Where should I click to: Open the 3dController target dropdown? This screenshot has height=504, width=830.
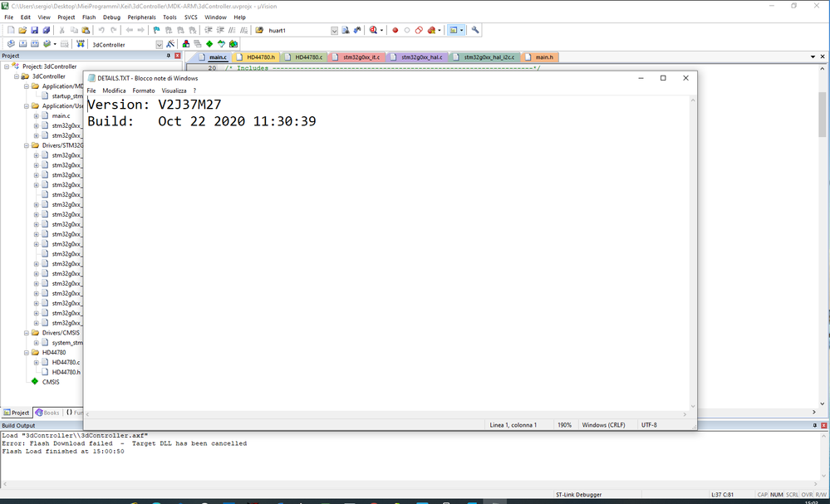click(x=160, y=45)
